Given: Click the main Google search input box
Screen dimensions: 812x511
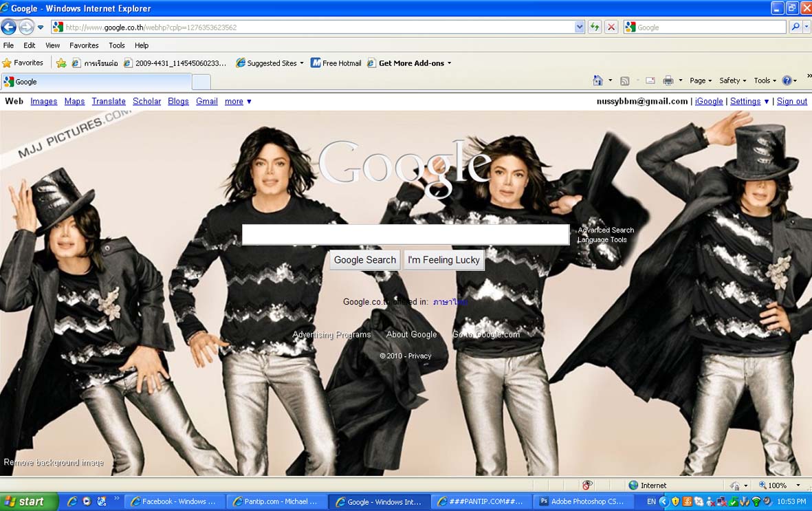Looking at the screenshot, I should pos(406,235).
